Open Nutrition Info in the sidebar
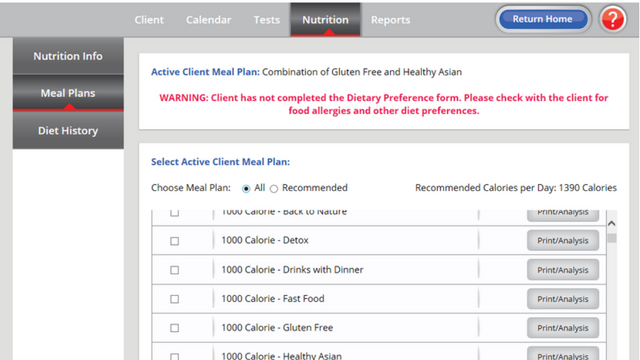 [68, 56]
